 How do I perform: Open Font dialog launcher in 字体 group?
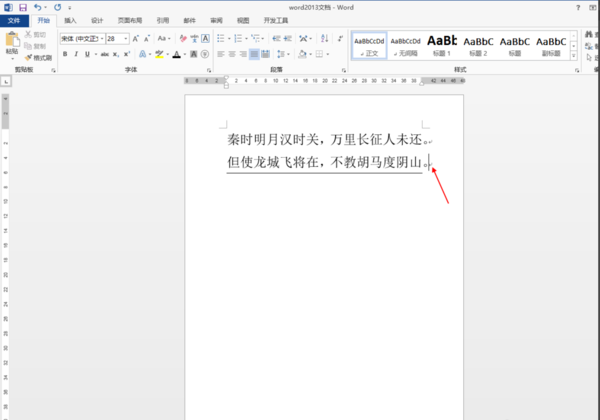tap(209, 70)
